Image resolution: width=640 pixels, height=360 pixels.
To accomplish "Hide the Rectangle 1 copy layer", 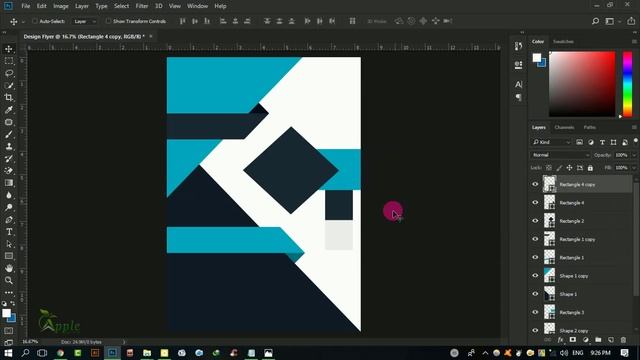I will (x=535, y=239).
